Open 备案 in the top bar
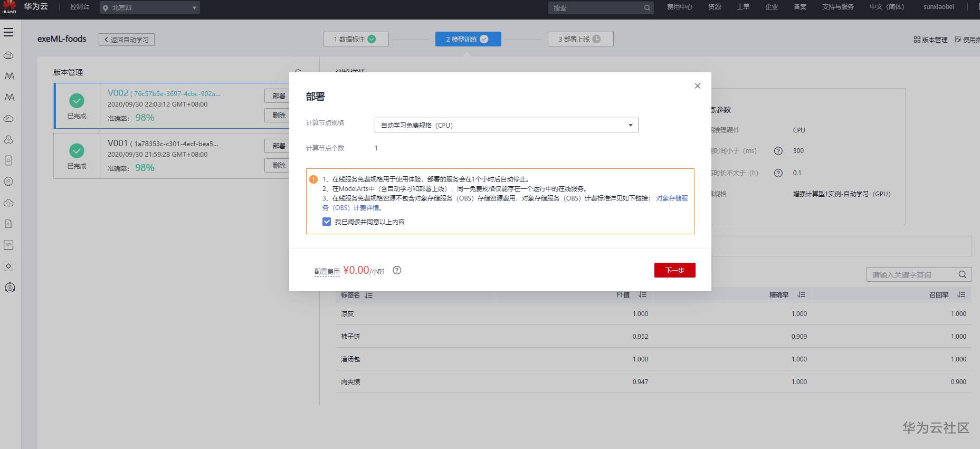The height and width of the screenshot is (449, 980). point(800,7)
